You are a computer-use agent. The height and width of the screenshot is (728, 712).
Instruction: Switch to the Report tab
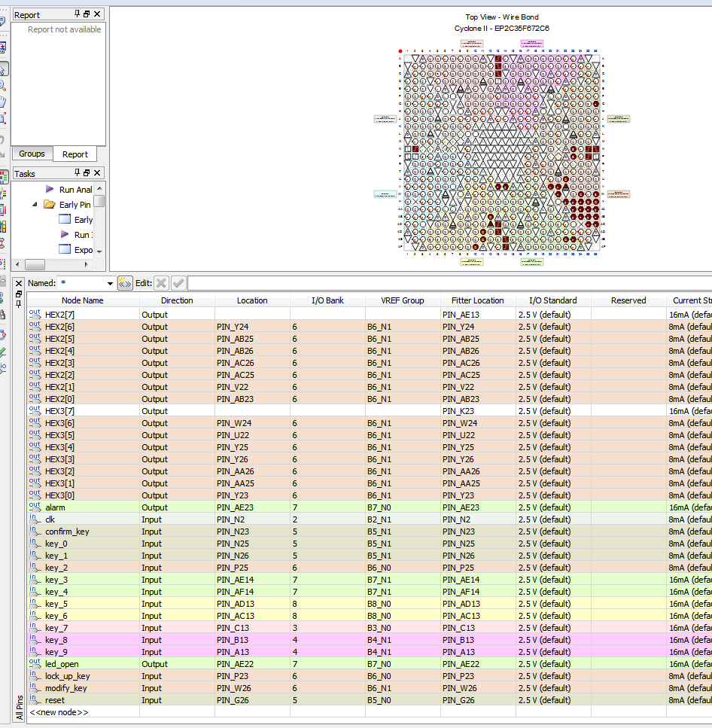point(75,154)
